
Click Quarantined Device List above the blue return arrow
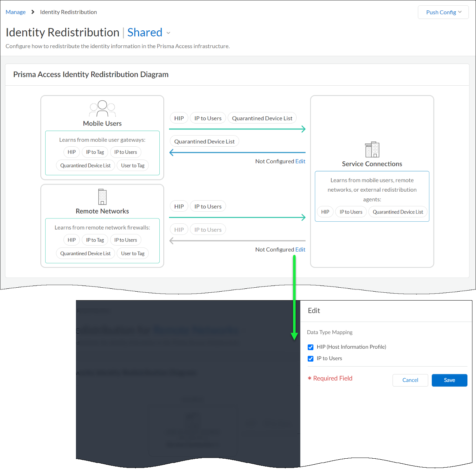pyautogui.click(x=204, y=141)
